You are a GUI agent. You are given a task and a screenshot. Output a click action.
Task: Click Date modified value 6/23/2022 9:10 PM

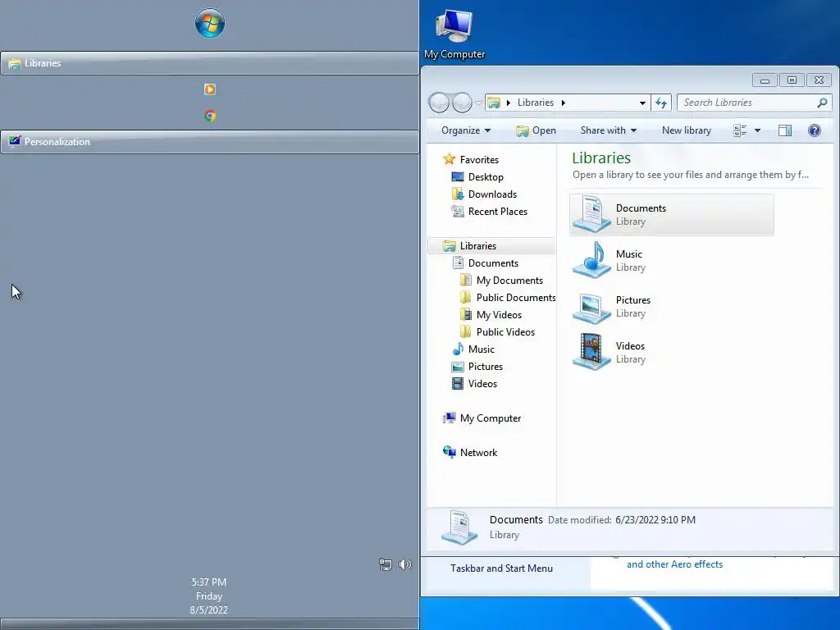(x=655, y=519)
